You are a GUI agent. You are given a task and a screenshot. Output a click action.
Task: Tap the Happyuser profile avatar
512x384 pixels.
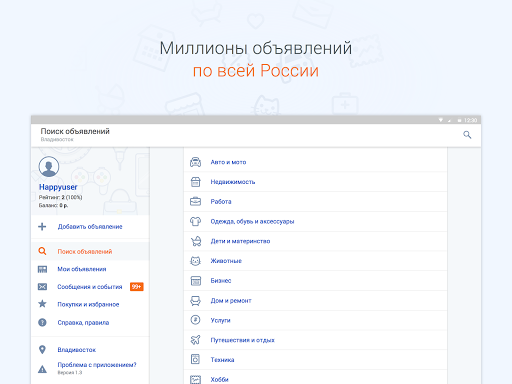(x=49, y=166)
